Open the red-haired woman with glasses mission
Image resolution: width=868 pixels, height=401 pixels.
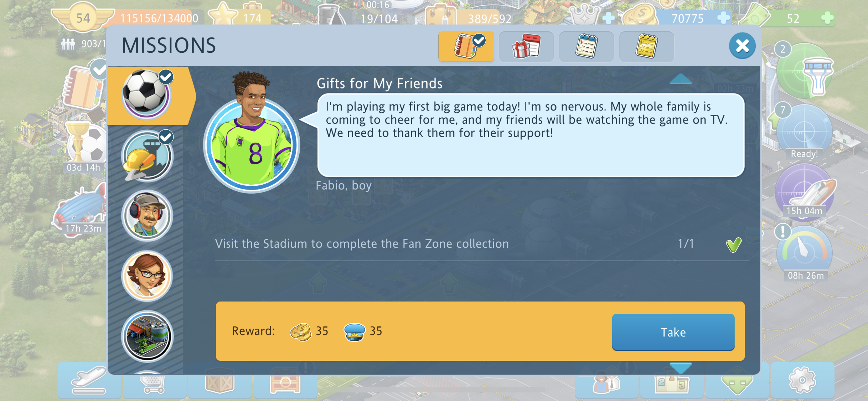(x=147, y=276)
